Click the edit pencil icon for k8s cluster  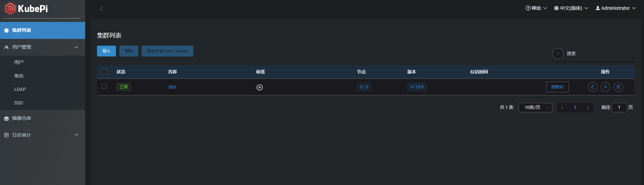[x=592, y=87]
